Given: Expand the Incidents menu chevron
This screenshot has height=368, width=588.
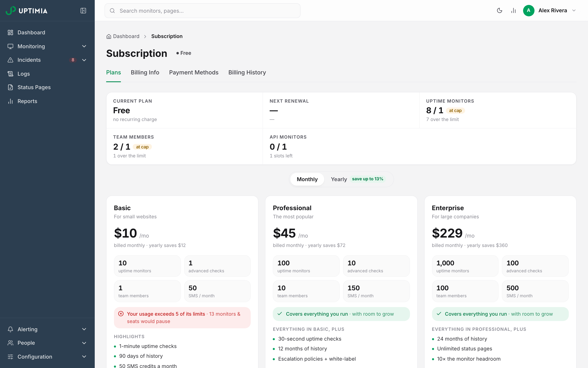Looking at the screenshot, I should 84,60.
